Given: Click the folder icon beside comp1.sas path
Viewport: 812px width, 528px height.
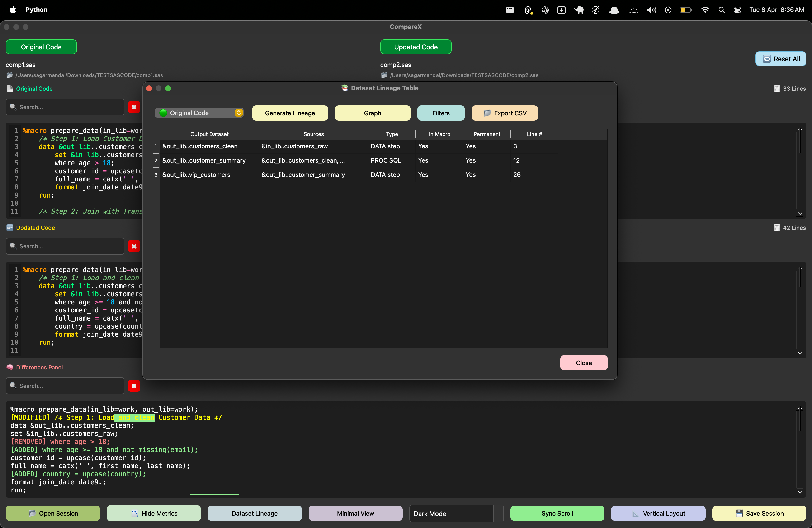Looking at the screenshot, I should (x=9, y=75).
